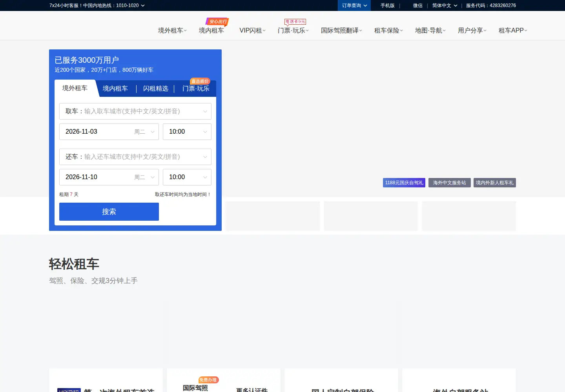Open the 门票·玩乐 navigation menu
The image size is (565, 392).
(x=293, y=30)
